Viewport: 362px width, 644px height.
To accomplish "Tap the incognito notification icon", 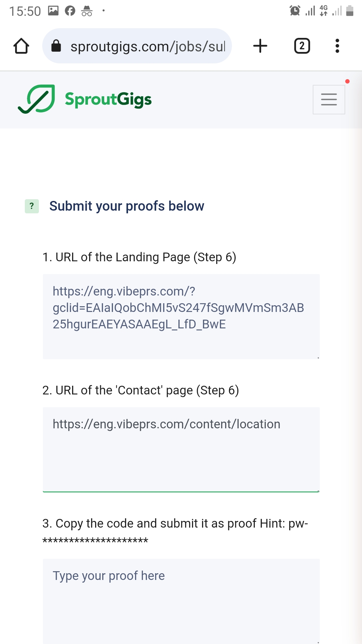I will coord(87,11).
